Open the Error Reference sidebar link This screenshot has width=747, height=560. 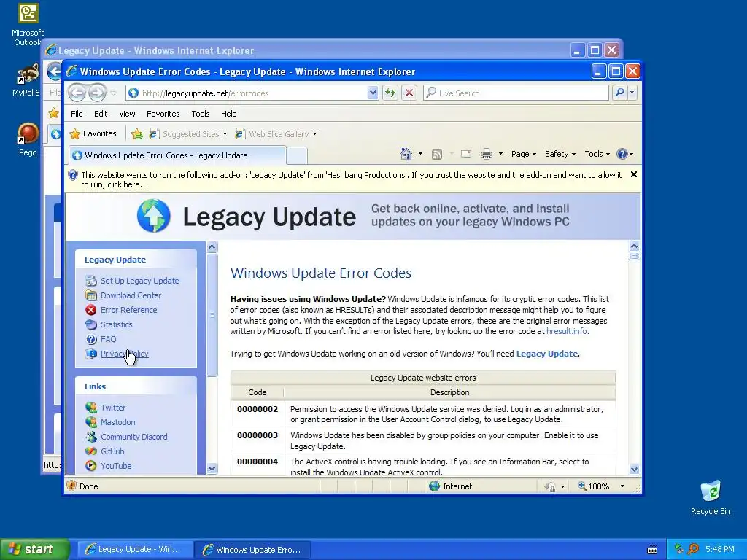pyautogui.click(x=128, y=310)
